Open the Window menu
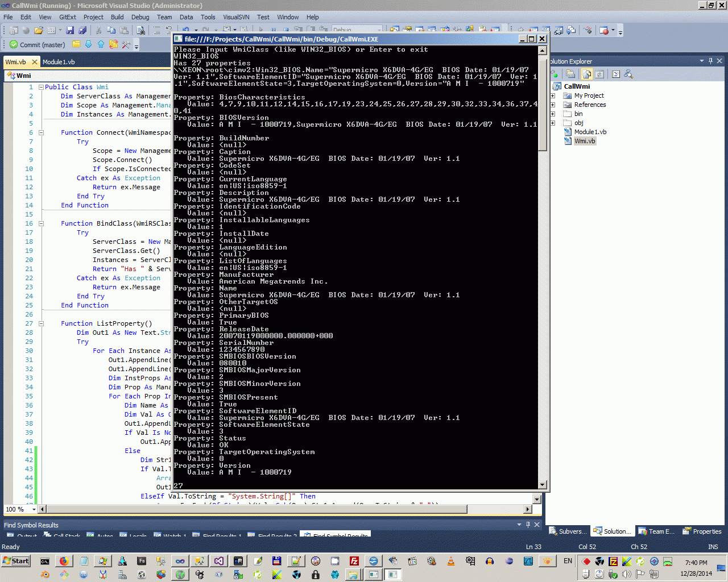 (x=288, y=17)
